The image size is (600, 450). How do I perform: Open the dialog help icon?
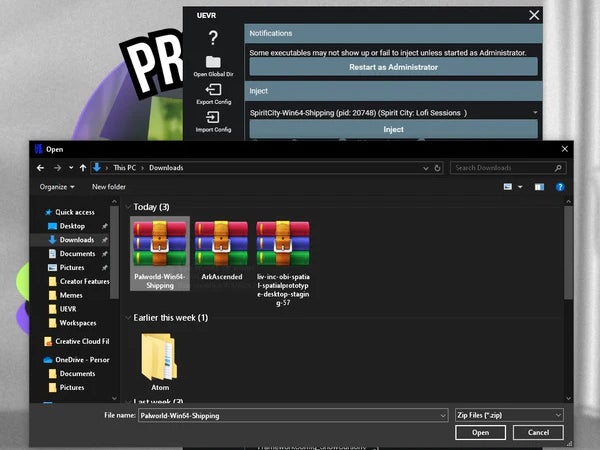pyautogui.click(x=560, y=187)
